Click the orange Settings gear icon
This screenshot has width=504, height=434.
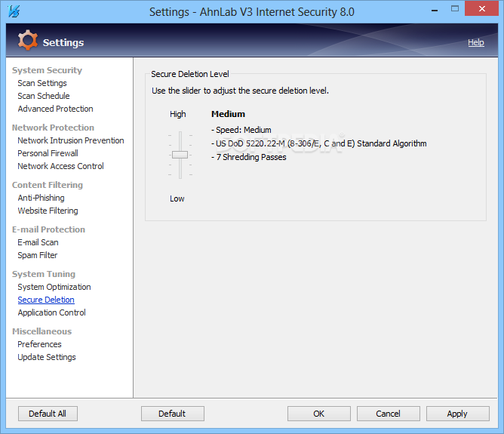(28, 40)
